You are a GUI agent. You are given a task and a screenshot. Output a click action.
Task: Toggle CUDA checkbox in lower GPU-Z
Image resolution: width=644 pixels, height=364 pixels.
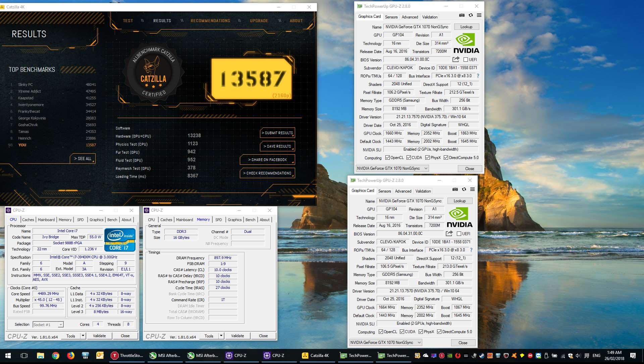[402, 332]
